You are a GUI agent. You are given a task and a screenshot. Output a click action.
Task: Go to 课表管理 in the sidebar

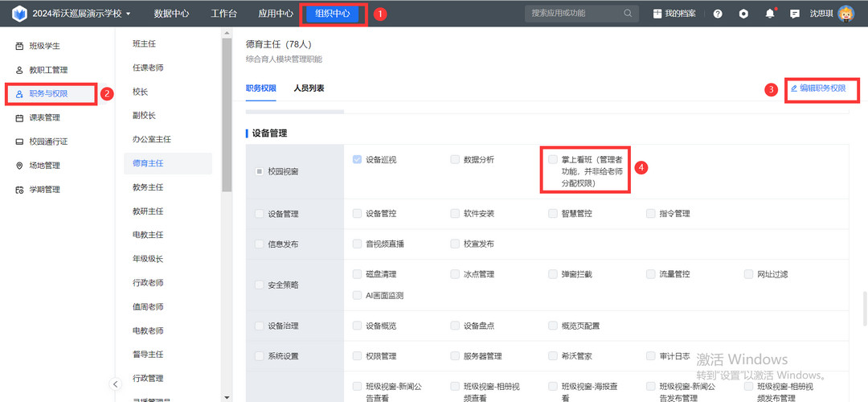click(45, 117)
